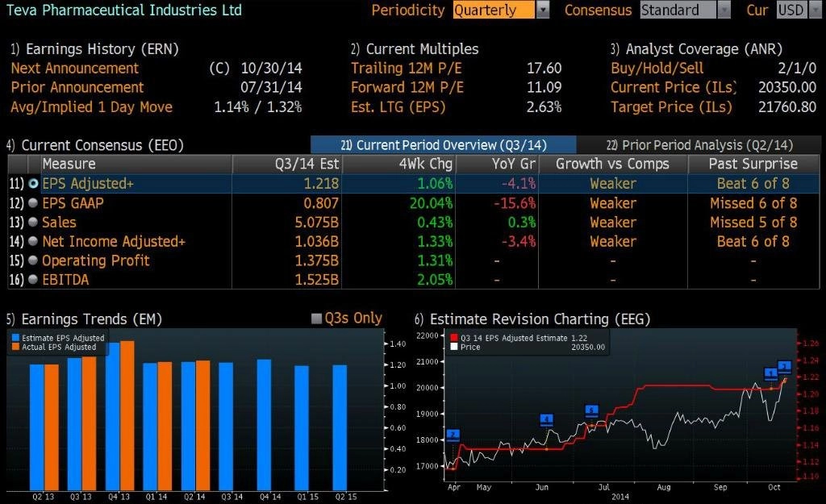The height and width of the screenshot is (504, 826).
Task: Click the next announcement date 10/30/14
Action: [x=271, y=68]
